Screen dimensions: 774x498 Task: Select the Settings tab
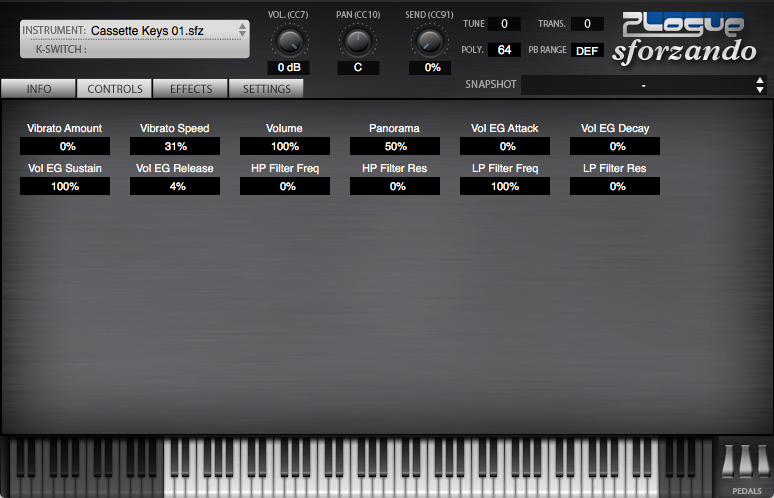[267, 89]
